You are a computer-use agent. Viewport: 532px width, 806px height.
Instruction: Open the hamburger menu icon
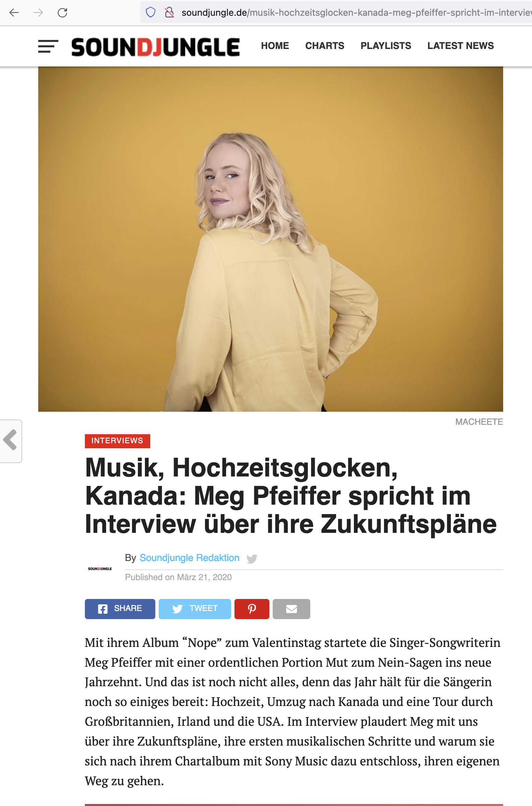pos(48,46)
